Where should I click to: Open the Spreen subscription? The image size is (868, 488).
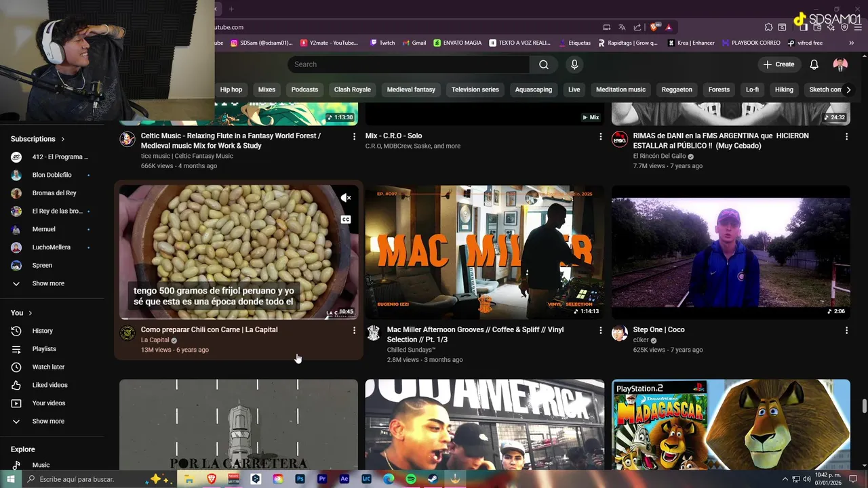click(42, 265)
